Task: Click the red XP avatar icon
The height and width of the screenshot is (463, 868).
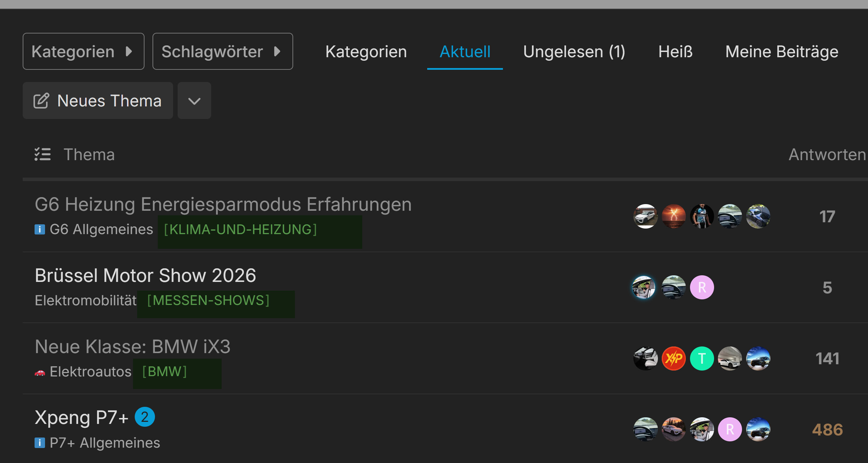Action: click(673, 358)
